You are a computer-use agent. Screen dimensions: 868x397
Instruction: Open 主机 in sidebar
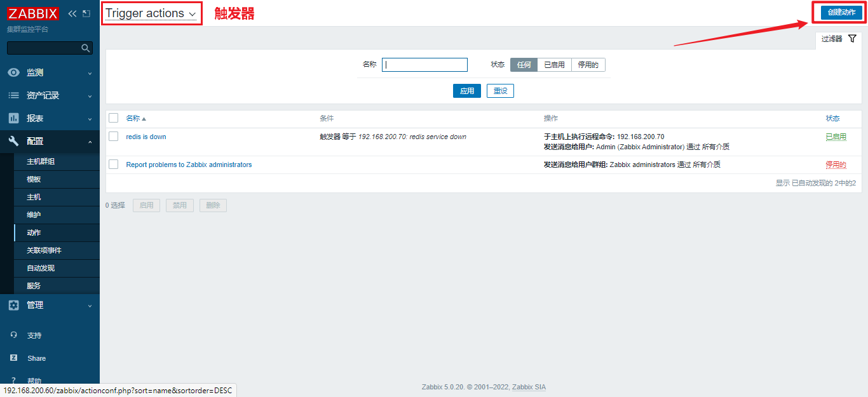pyautogui.click(x=57, y=197)
